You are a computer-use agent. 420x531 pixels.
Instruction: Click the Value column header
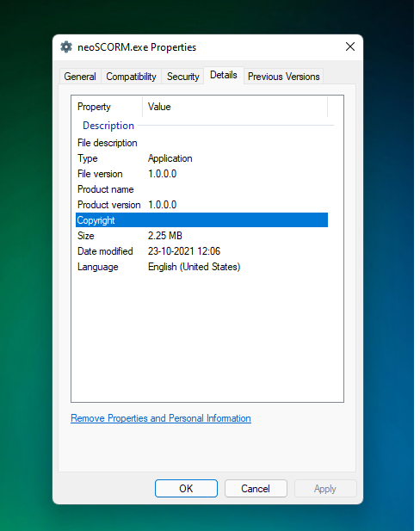(x=235, y=107)
